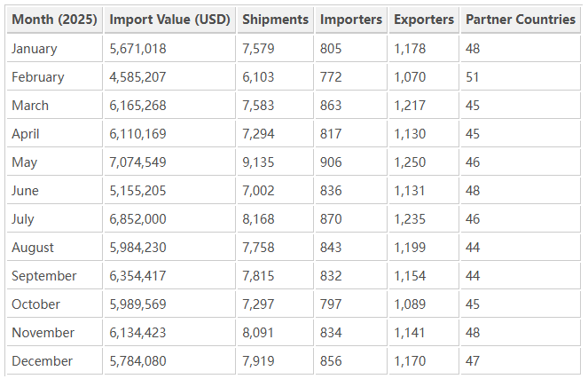The width and height of the screenshot is (588, 379).
Task: Select June exporters cell 1,131
Action: tap(410, 191)
